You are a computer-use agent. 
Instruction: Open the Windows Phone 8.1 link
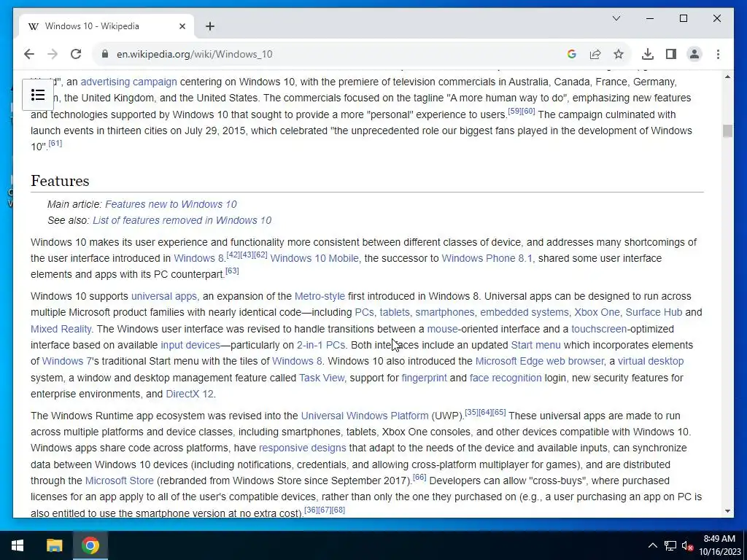pos(488,259)
